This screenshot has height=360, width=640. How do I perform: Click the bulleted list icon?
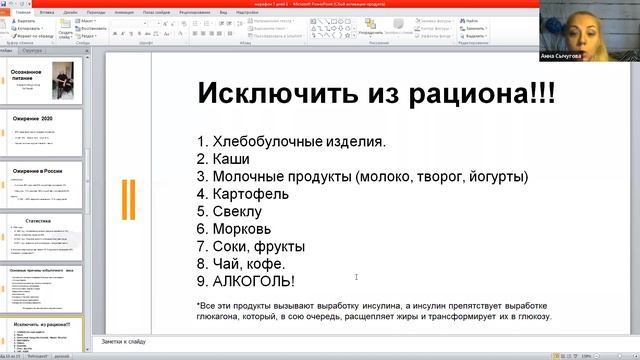(195, 23)
